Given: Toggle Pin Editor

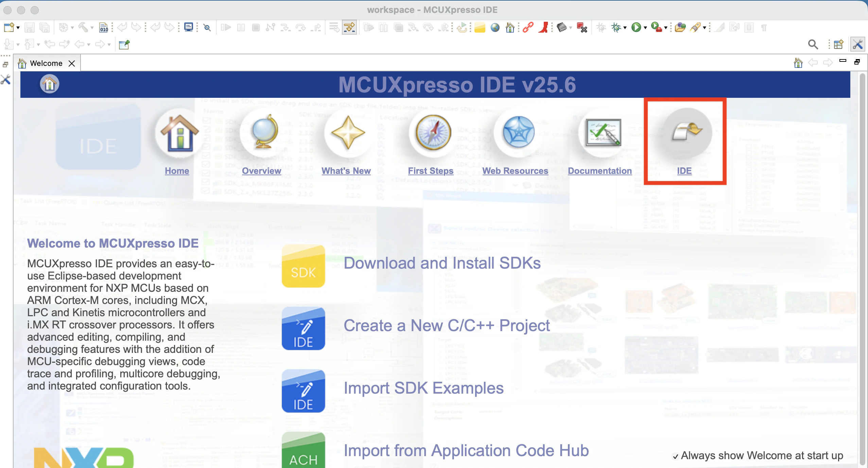Looking at the screenshot, I should click(124, 44).
